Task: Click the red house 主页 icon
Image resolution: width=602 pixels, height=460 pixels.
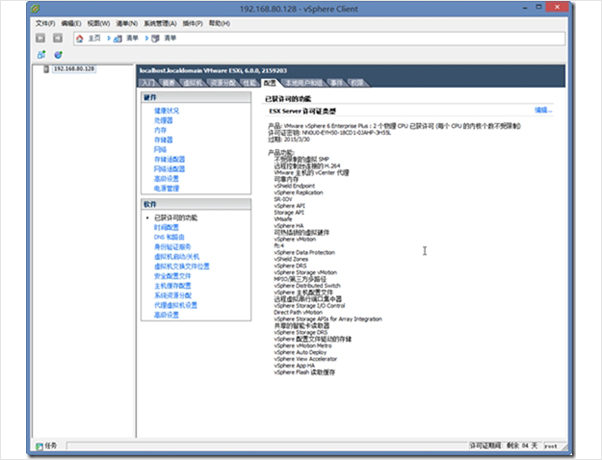Action: [79, 38]
